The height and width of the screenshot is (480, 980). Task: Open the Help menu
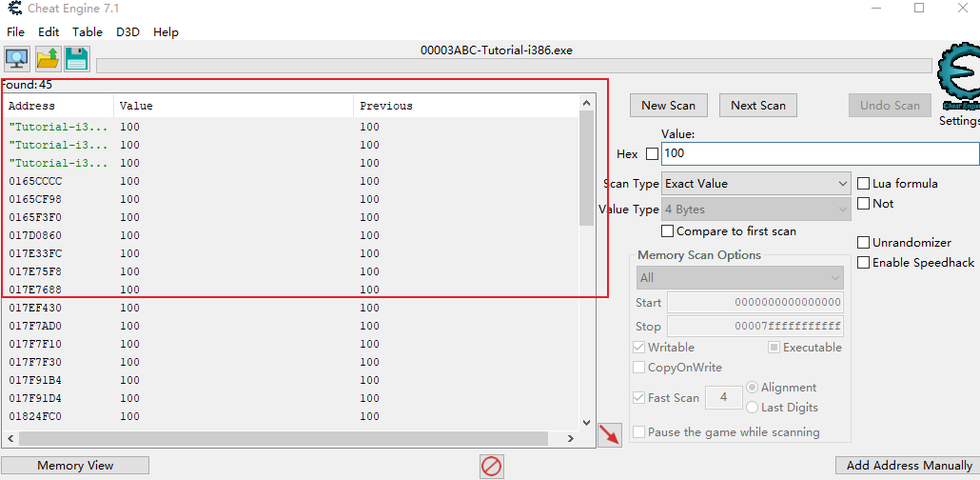(x=166, y=32)
